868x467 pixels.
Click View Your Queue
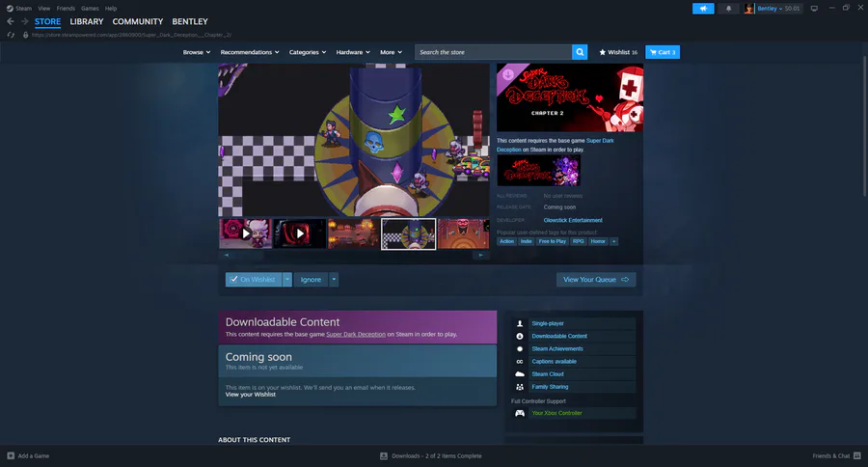click(596, 280)
